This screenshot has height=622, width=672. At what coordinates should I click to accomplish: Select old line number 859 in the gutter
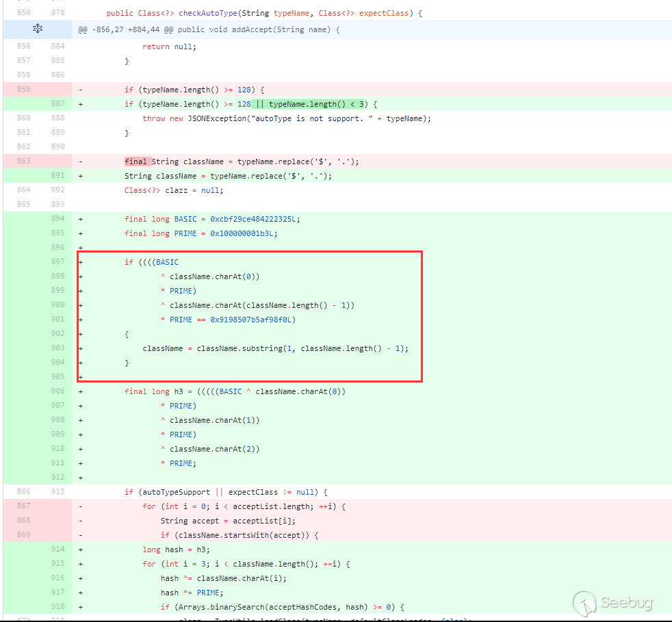(x=23, y=89)
